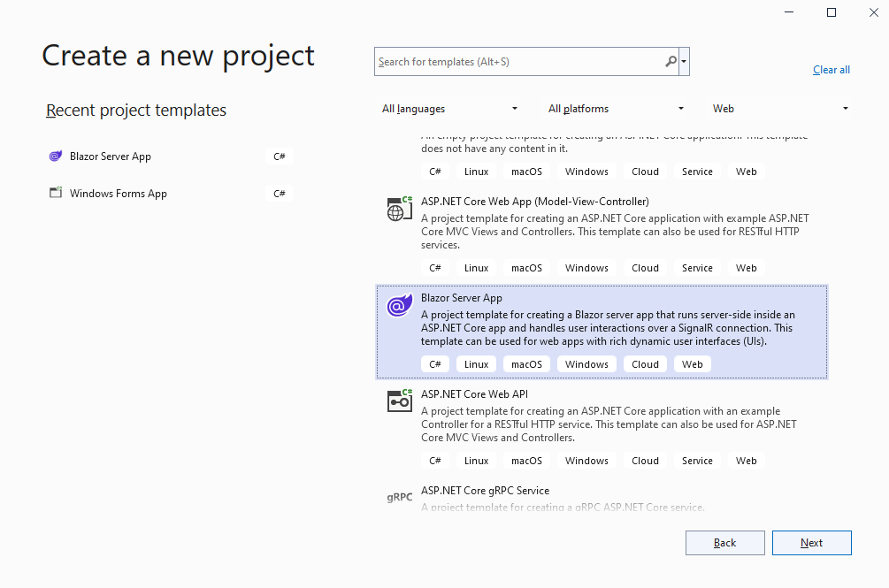Open the search history dropdown arrow
The width and height of the screenshot is (889, 588).
(x=684, y=62)
